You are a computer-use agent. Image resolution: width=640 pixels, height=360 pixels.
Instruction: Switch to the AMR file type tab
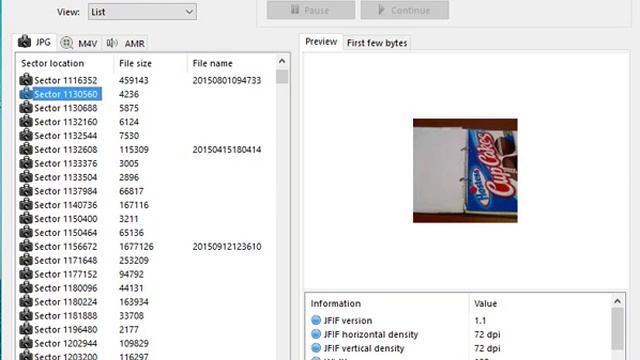pos(125,43)
